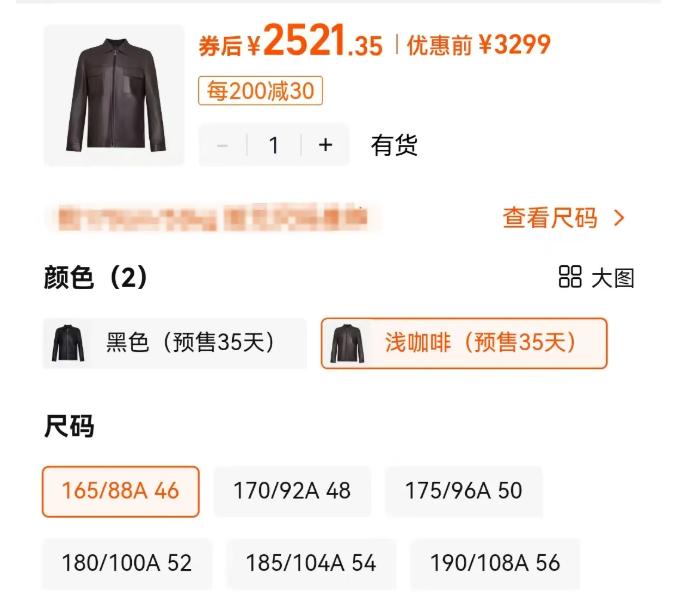Click the quantity number field

click(274, 145)
